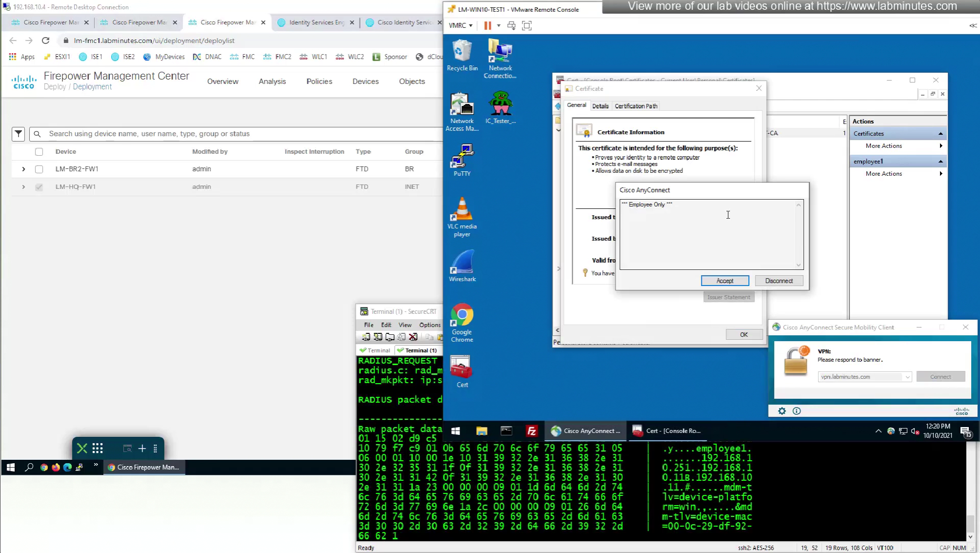
Task: Reload the FMC browser page
Action: [45, 41]
